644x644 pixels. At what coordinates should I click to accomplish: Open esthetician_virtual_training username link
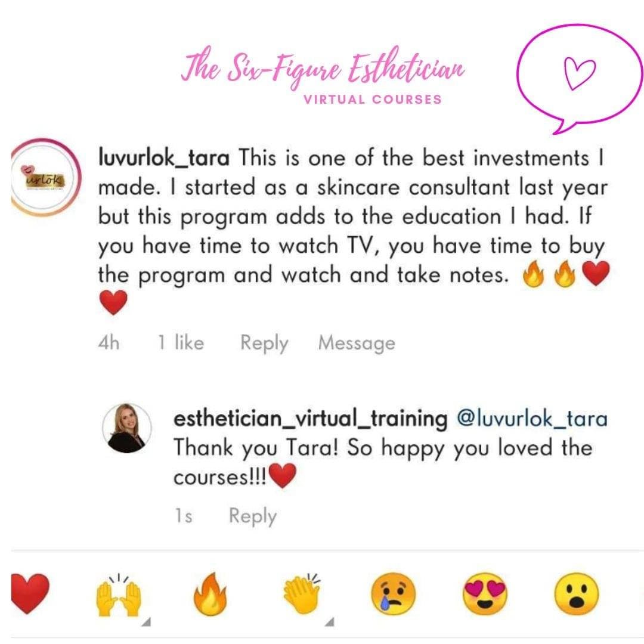tap(311, 419)
